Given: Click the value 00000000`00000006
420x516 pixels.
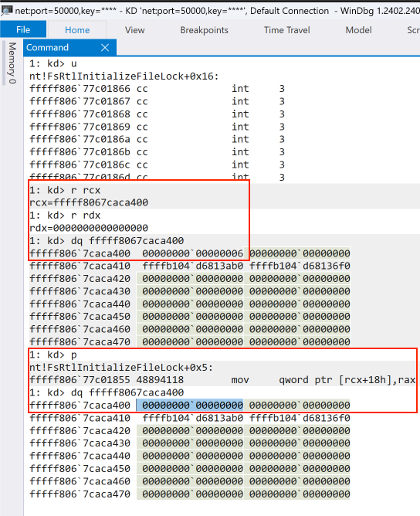Looking at the screenshot, I should [193, 253].
